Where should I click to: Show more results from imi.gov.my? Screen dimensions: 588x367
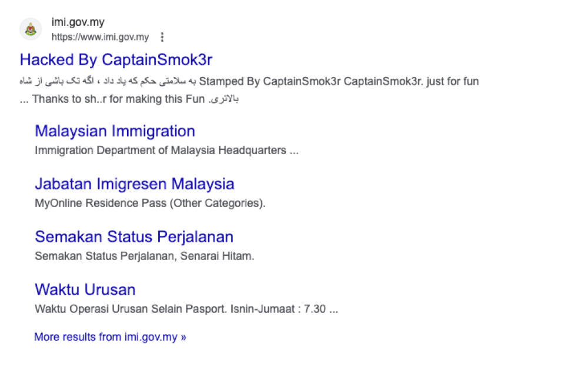pyautogui.click(x=110, y=337)
